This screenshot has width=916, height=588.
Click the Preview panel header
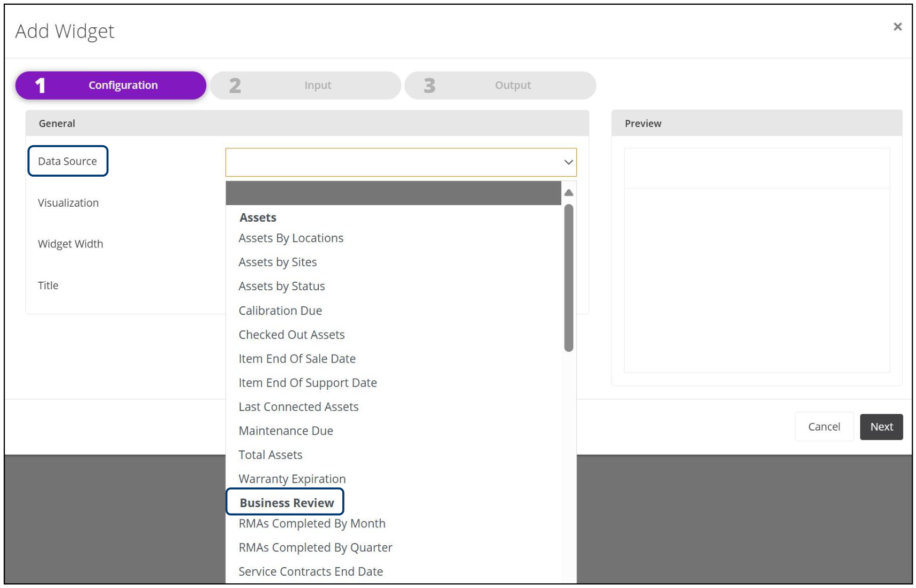[756, 123]
